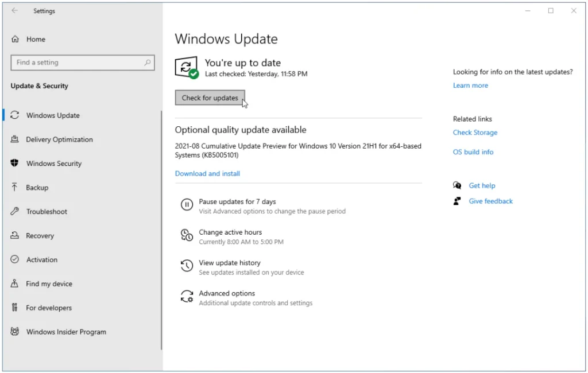Click the Windows Update sync arrows sidebar icon
588x373 pixels.
[x=14, y=115]
